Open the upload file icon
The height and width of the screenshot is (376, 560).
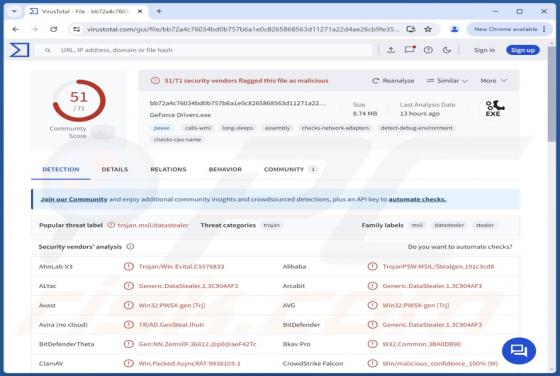tap(391, 50)
